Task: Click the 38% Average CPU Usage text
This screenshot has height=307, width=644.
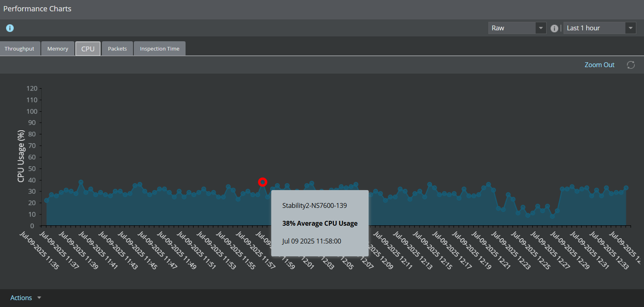Action: [x=320, y=223]
